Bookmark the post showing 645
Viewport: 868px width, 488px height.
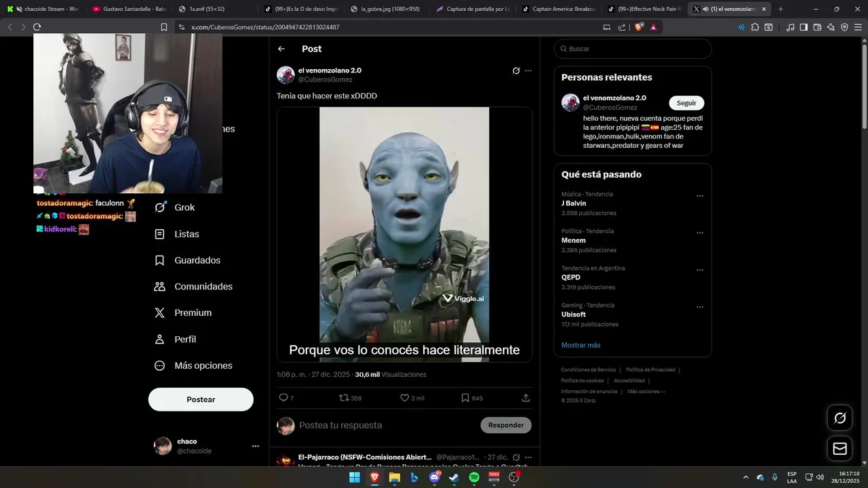[x=472, y=398]
